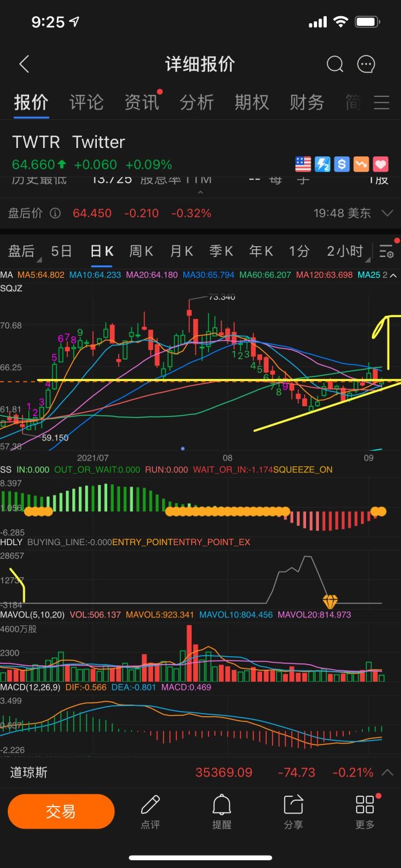The image size is (401, 868).
Task: Open search with the magnifier icon
Action: (x=334, y=64)
